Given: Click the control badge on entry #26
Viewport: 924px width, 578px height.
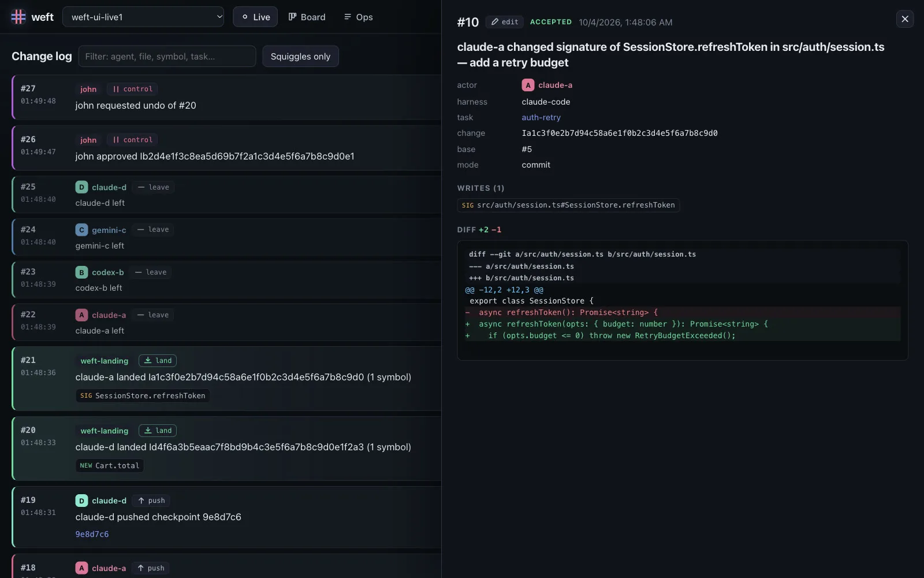Looking at the screenshot, I should [132, 140].
